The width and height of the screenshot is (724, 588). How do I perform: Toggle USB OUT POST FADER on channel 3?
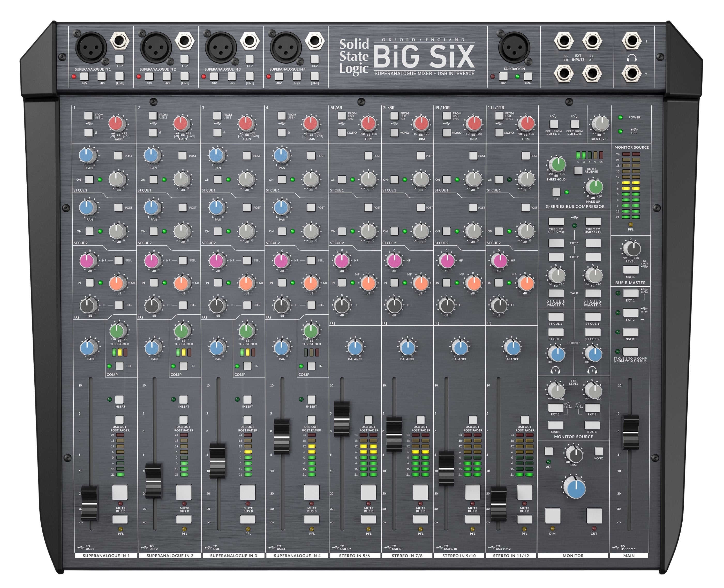pyautogui.click(x=247, y=420)
